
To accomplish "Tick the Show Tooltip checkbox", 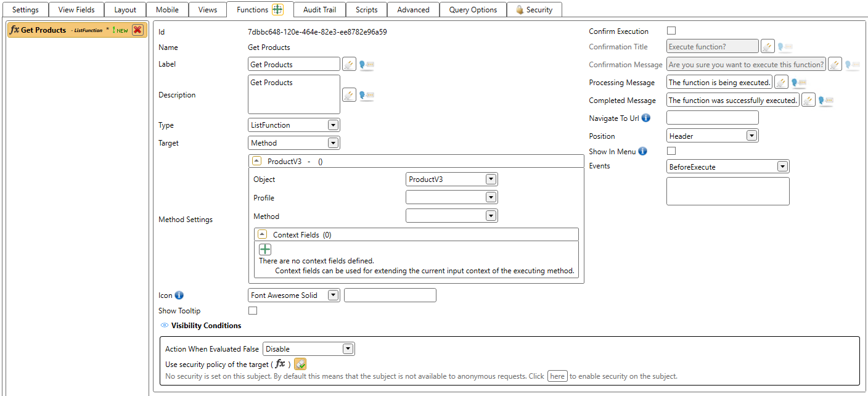I will [x=252, y=311].
